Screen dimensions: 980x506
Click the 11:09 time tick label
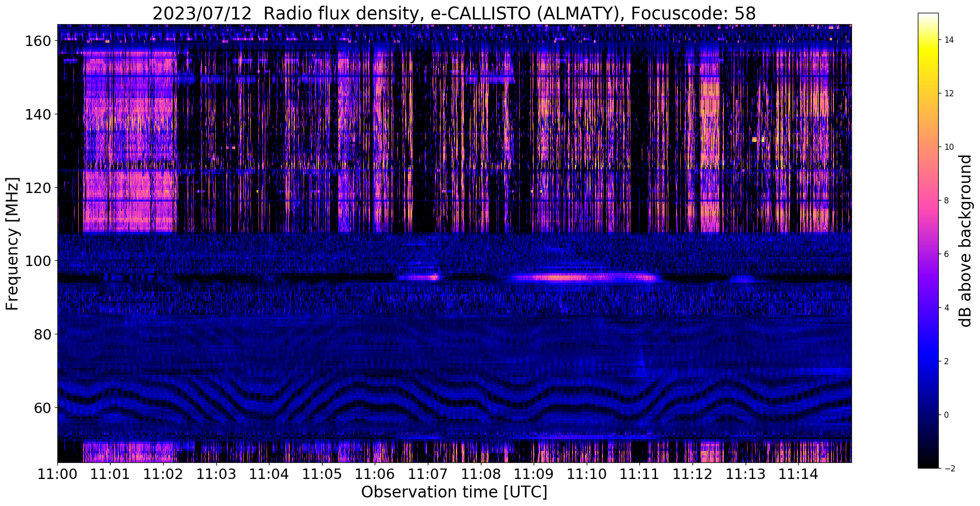(534, 474)
